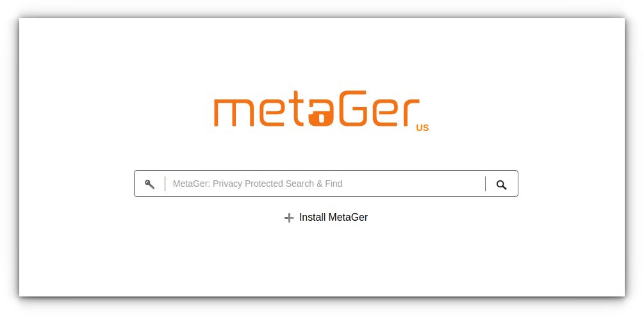Click the word 'MetaGer' in install link
The height and width of the screenshot is (317, 644).
coord(349,217)
